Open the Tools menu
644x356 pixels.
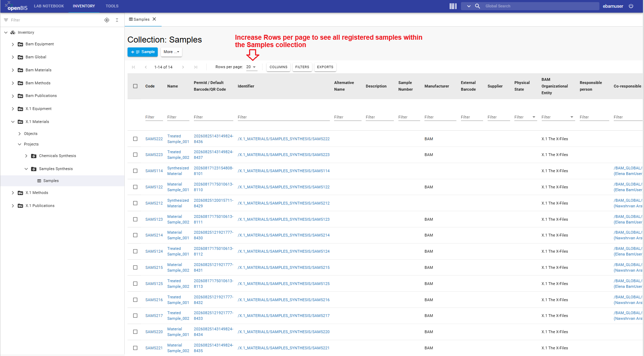pos(112,6)
